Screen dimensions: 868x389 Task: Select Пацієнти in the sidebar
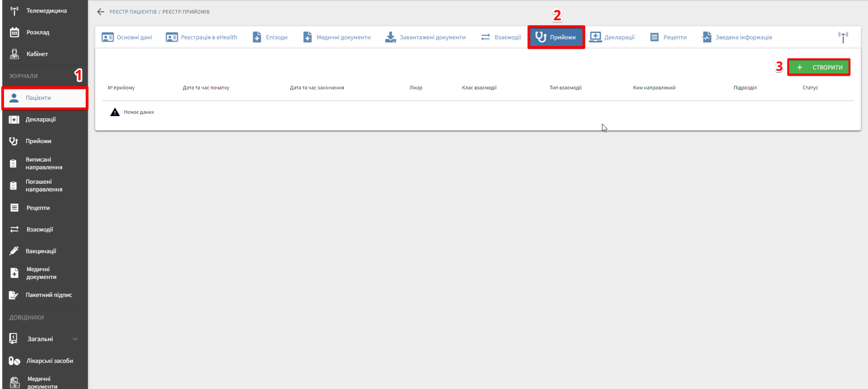[x=38, y=98]
